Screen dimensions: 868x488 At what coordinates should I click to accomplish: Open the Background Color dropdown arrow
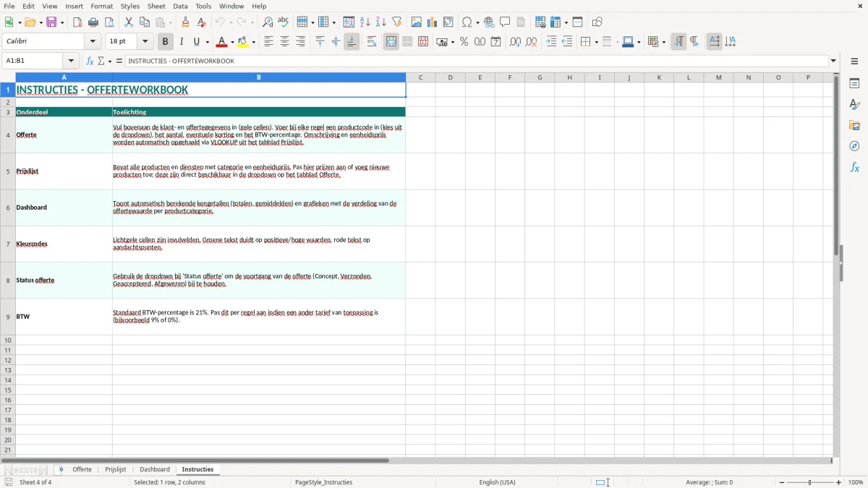pos(253,42)
